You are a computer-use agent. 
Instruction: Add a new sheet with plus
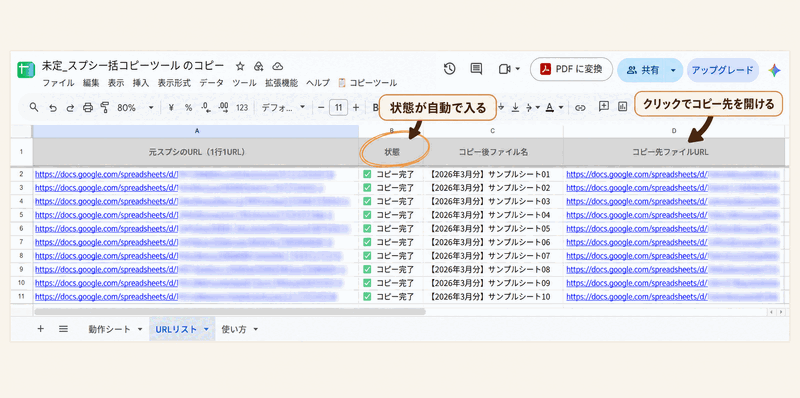(40, 329)
